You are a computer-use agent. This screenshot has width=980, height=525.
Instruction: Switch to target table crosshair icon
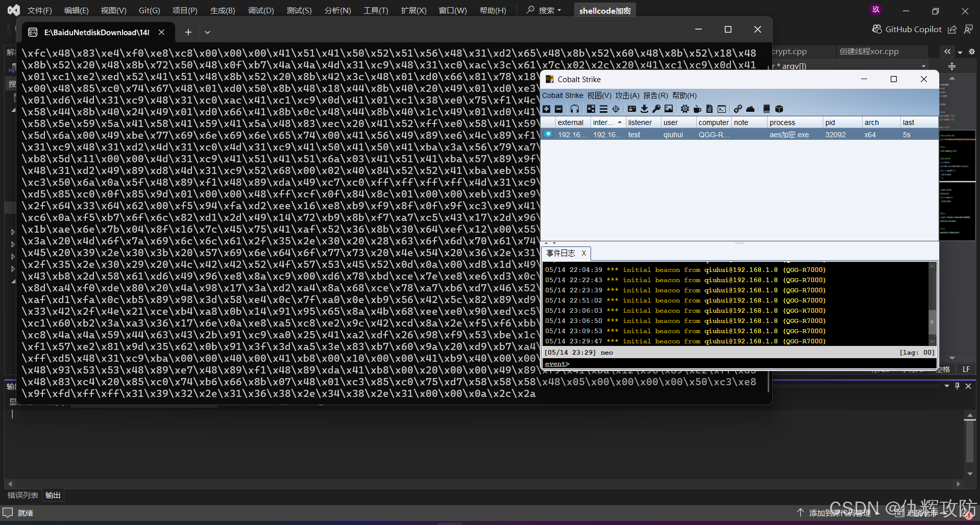click(616, 109)
